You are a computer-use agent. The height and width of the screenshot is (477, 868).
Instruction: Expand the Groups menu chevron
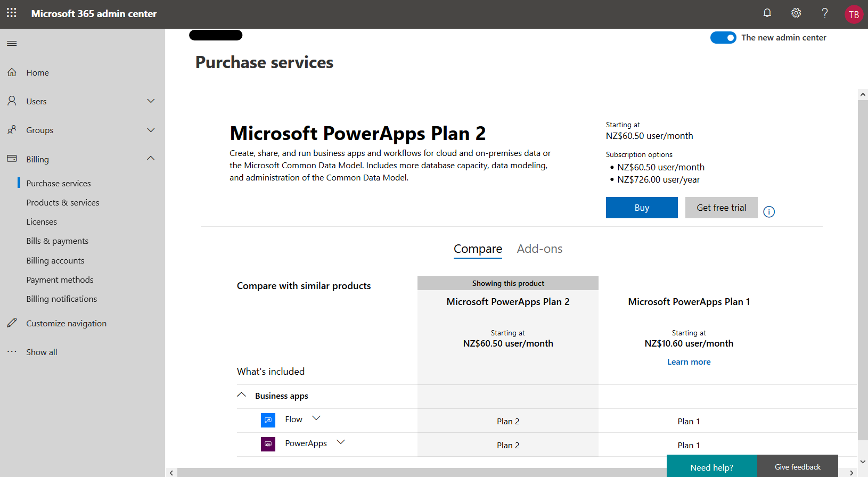[151, 130]
